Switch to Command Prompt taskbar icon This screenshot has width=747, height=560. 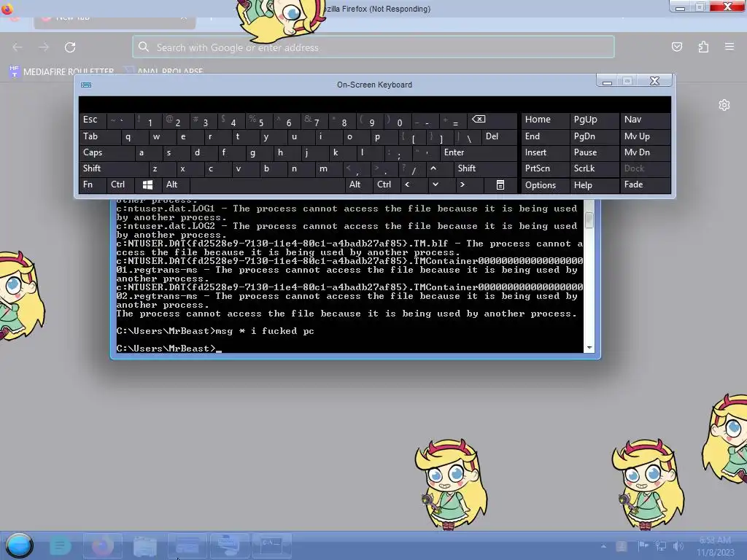[x=271, y=545]
